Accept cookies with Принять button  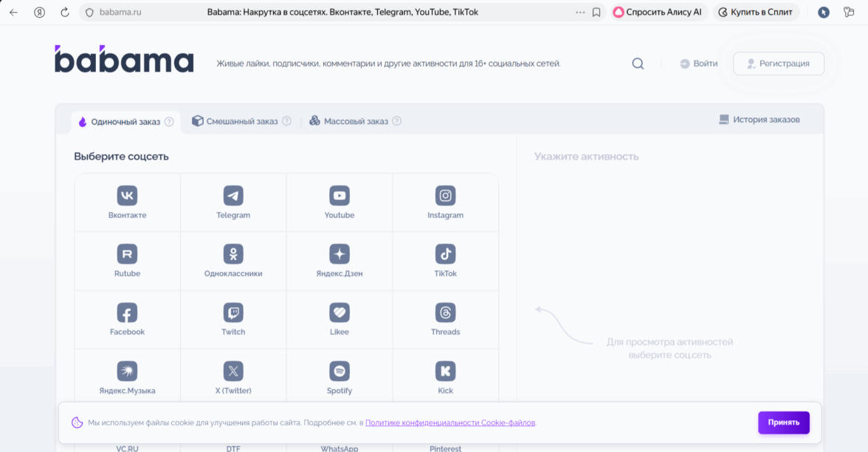click(784, 422)
